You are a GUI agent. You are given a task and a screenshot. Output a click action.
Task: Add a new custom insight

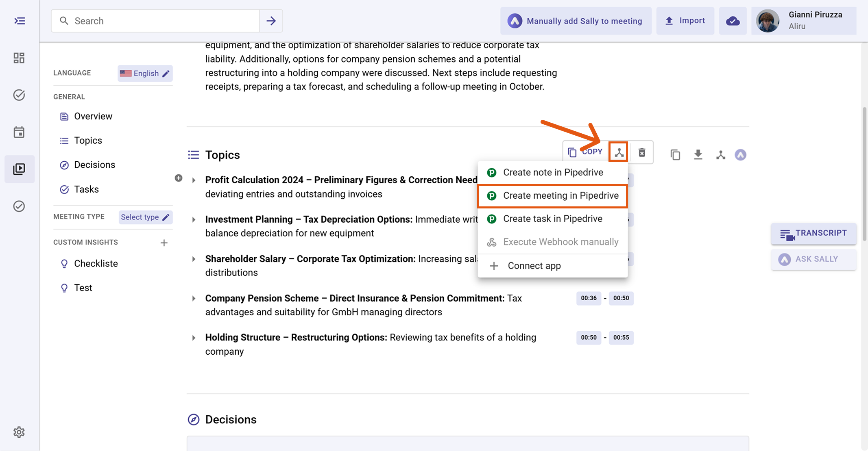point(164,243)
